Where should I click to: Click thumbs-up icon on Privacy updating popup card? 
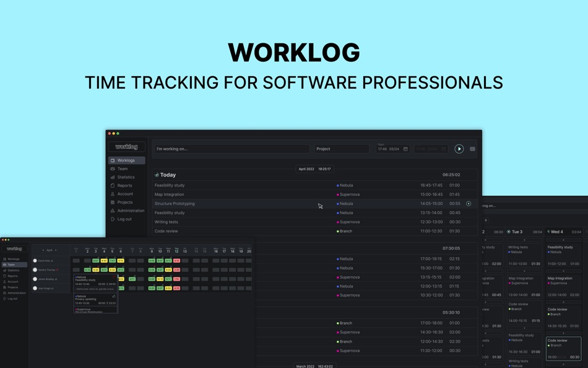pos(114,296)
